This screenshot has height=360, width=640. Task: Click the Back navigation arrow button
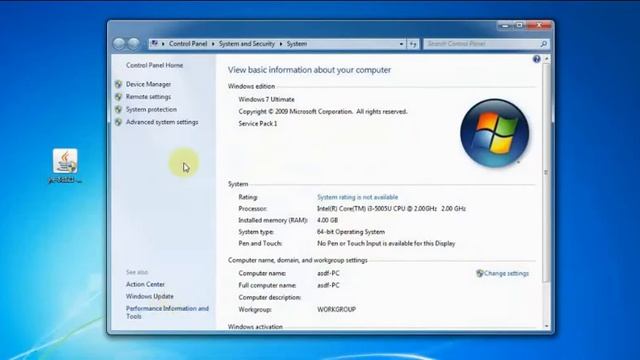(119, 44)
